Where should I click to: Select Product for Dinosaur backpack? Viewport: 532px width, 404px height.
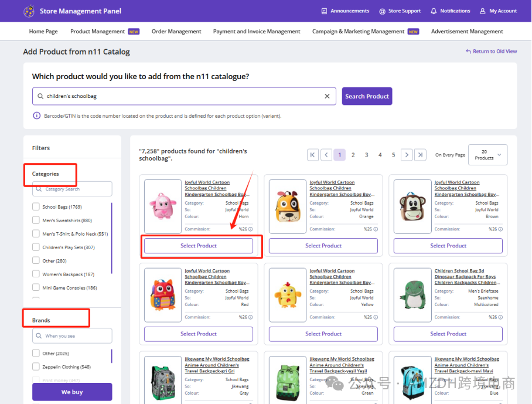point(448,334)
